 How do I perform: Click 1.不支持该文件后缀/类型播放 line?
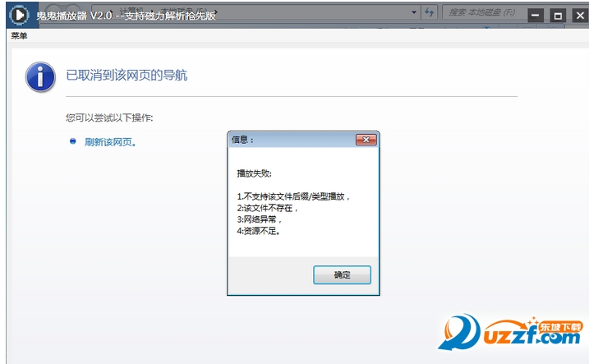click(293, 196)
